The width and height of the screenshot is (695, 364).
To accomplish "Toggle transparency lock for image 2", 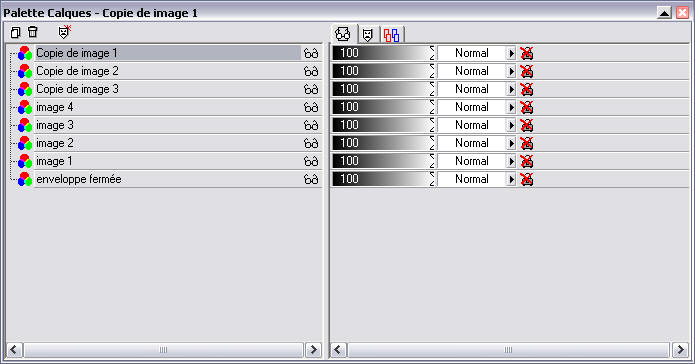I will [x=527, y=143].
